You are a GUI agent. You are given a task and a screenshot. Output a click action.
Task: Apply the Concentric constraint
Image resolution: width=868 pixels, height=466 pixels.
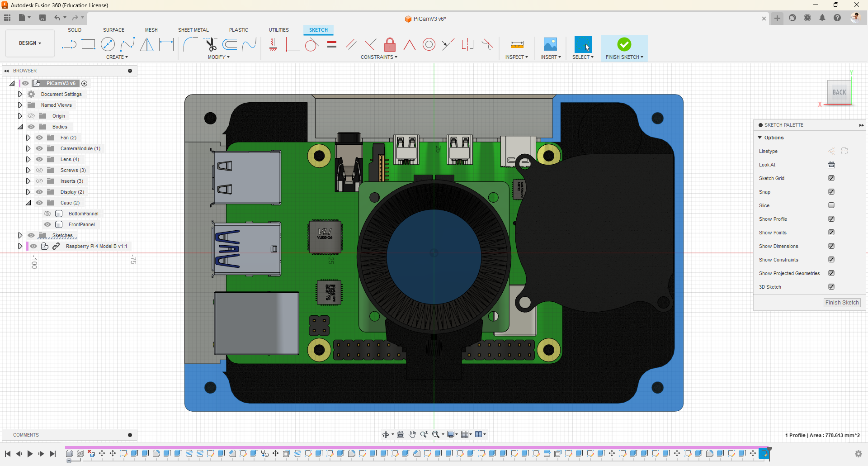click(x=429, y=44)
